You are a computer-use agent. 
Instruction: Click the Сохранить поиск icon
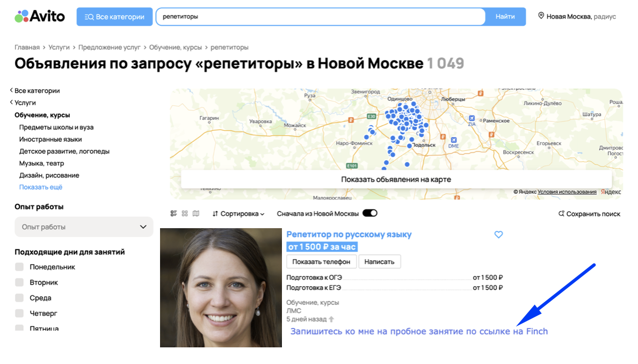tap(562, 214)
